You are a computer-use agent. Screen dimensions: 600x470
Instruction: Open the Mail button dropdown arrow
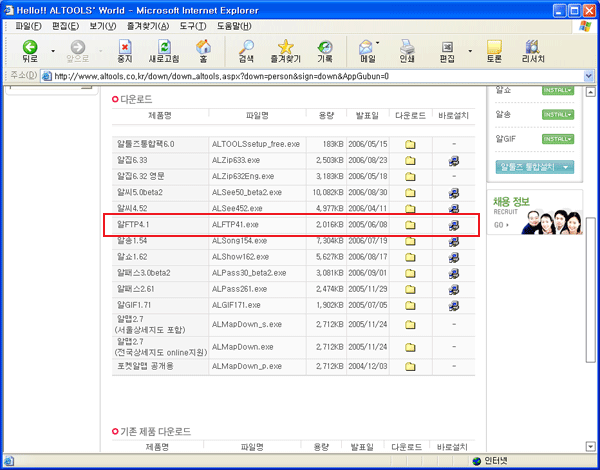378,43
